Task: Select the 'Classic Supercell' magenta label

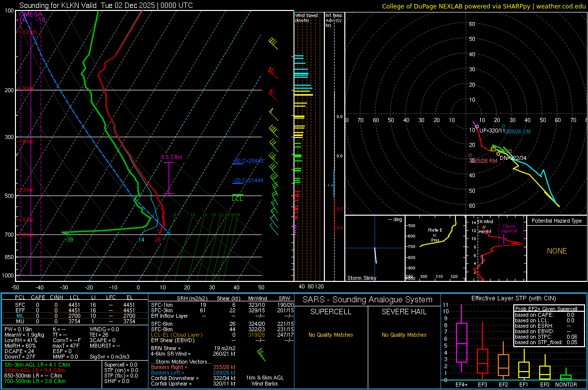Action: point(509,229)
